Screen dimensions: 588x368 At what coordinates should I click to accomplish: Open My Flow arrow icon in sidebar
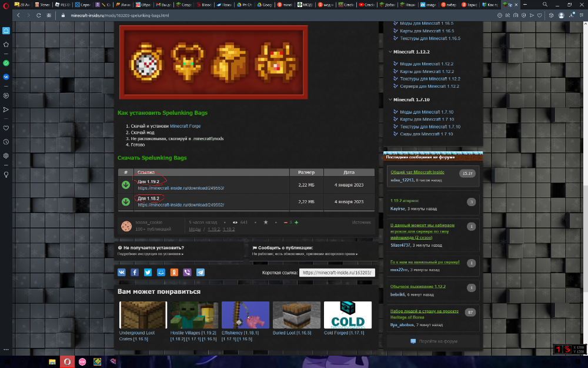(x=6, y=110)
